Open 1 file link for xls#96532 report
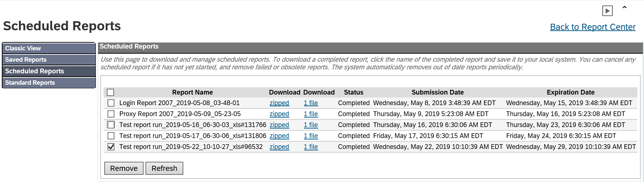The width and height of the screenshot is (644, 184). point(311,147)
